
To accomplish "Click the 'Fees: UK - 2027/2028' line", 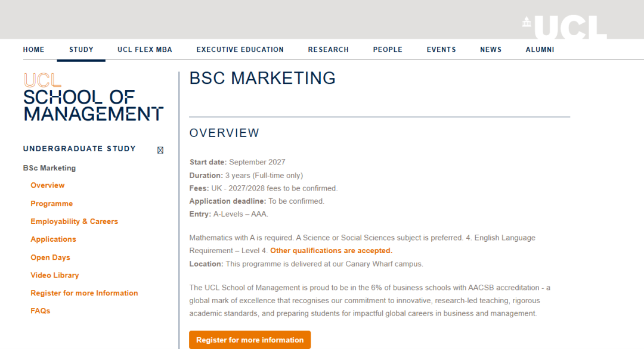I will click(x=264, y=188).
